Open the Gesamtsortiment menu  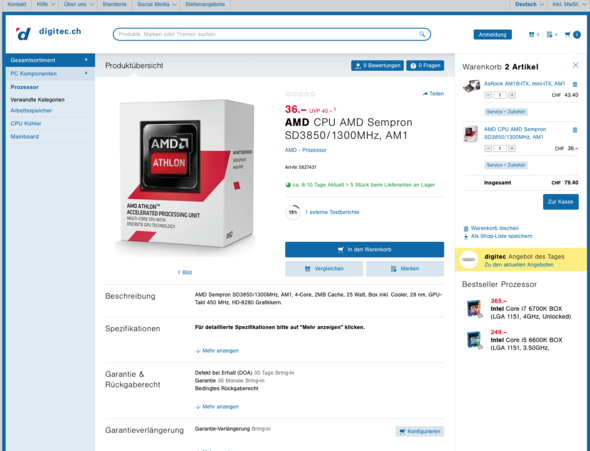50,60
